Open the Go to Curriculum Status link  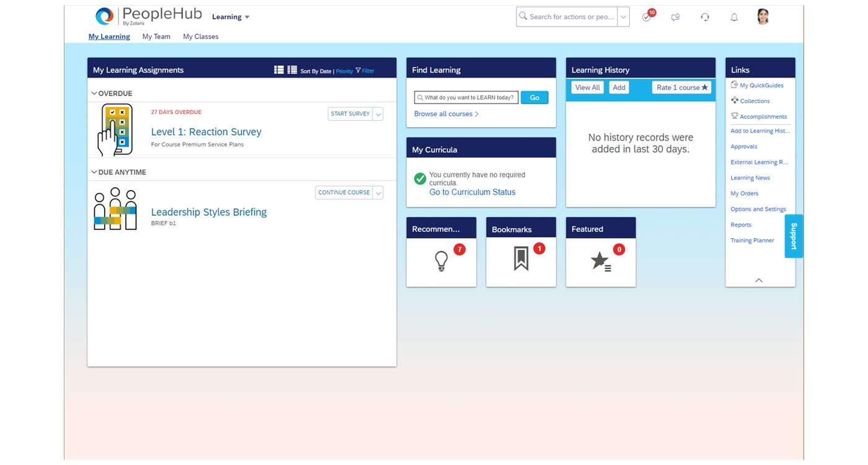tap(472, 192)
